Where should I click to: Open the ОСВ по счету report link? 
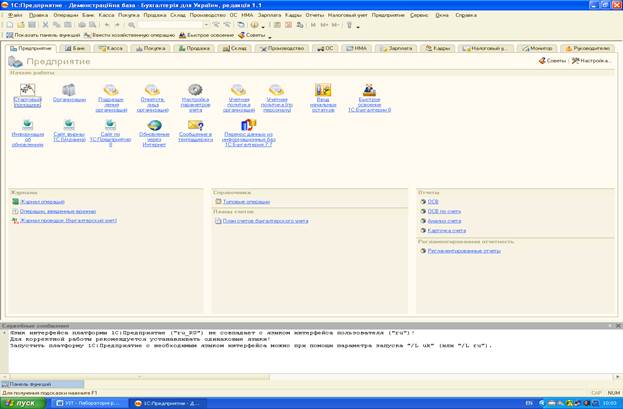tap(444, 211)
